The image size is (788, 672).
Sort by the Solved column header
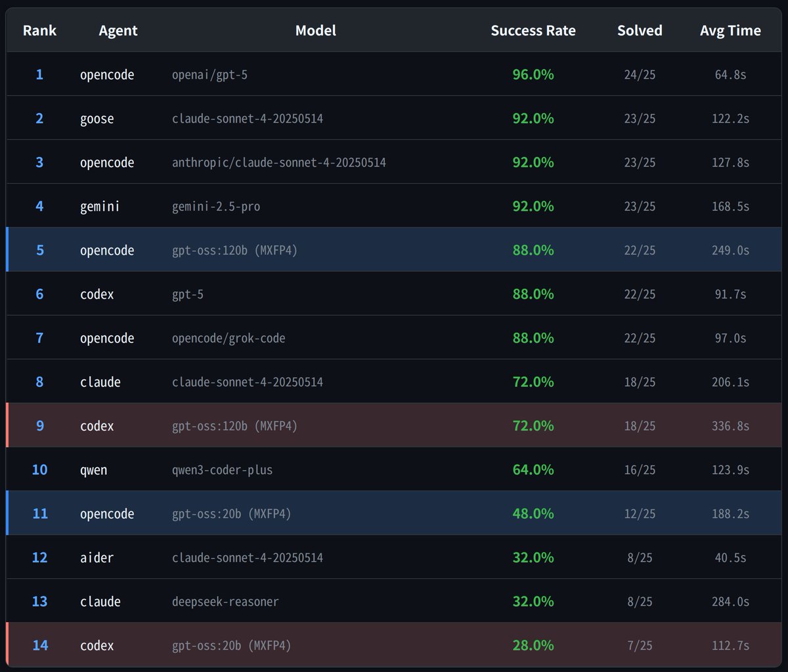point(640,30)
